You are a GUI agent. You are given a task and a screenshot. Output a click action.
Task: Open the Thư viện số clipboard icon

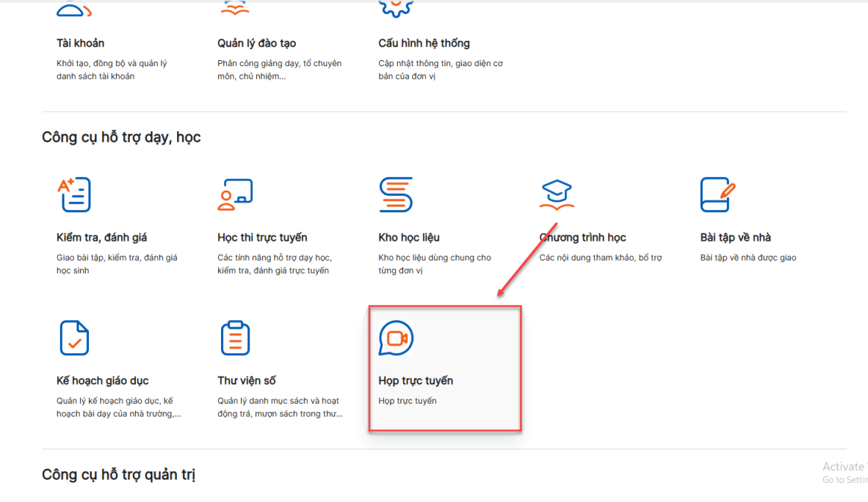coord(235,338)
